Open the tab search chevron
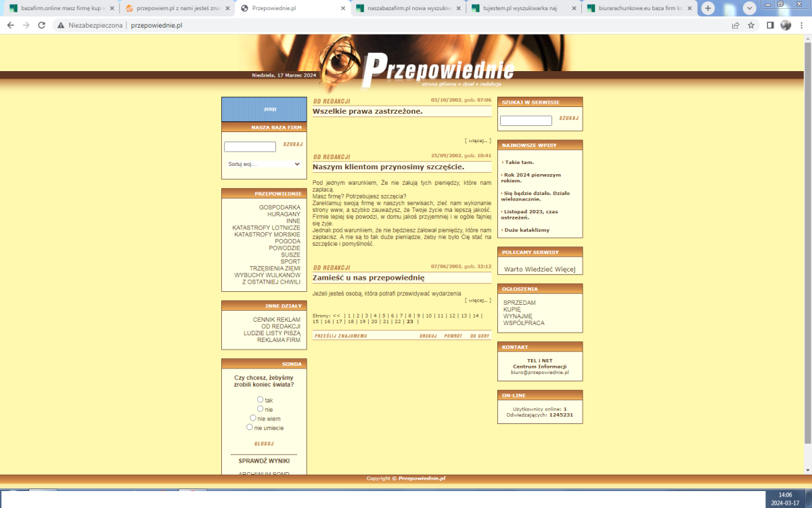The width and height of the screenshot is (812, 508). (x=750, y=8)
